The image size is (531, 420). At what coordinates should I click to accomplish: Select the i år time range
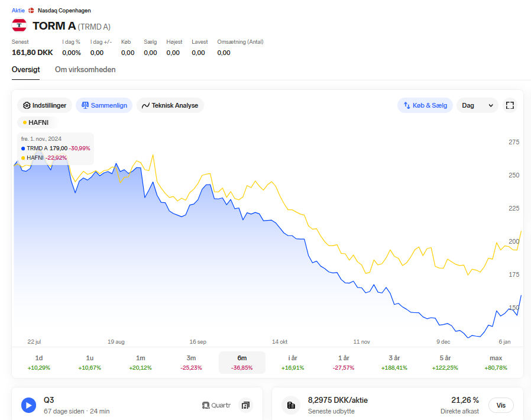tap(293, 363)
